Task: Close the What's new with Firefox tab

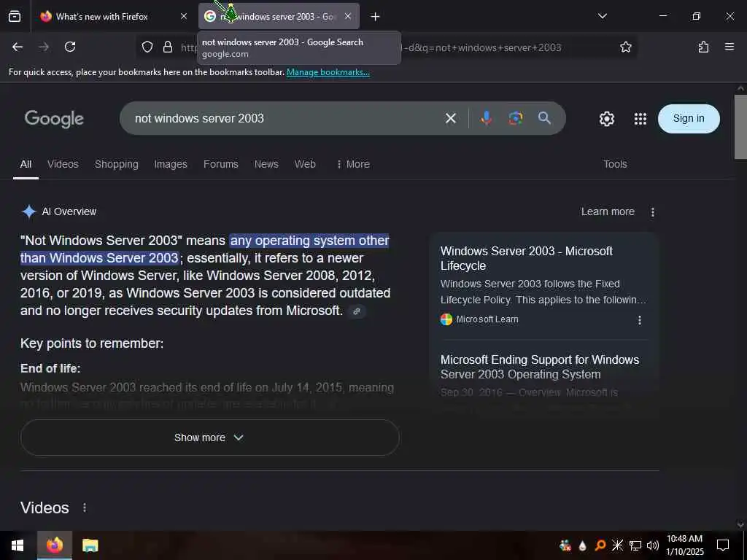Action: (x=184, y=16)
